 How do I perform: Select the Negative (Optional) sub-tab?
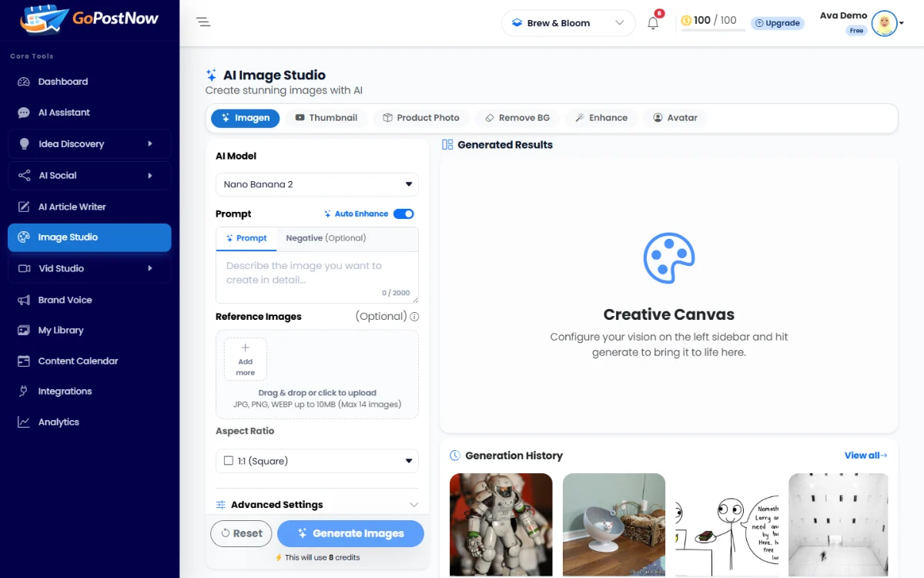(x=326, y=238)
